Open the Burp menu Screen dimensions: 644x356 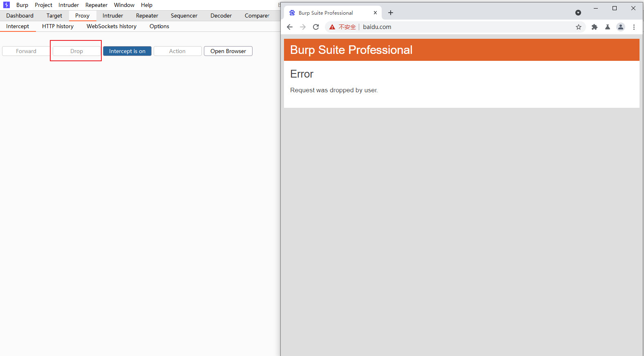click(x=22, y=5)
